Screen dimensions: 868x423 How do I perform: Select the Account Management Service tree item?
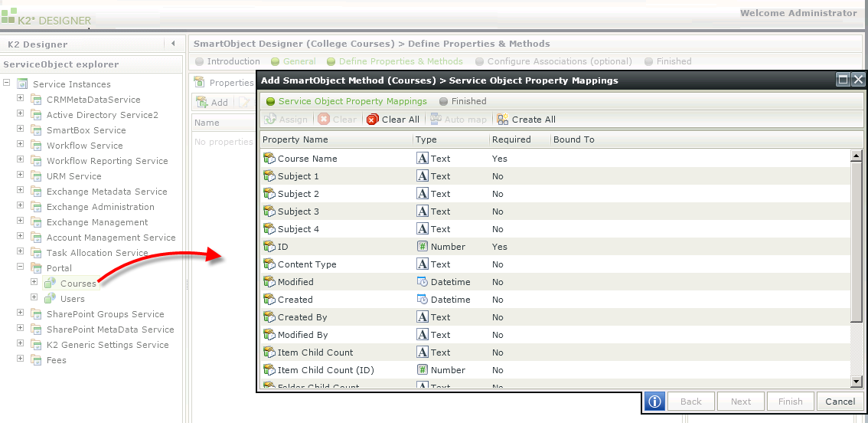tap(111, 238)
